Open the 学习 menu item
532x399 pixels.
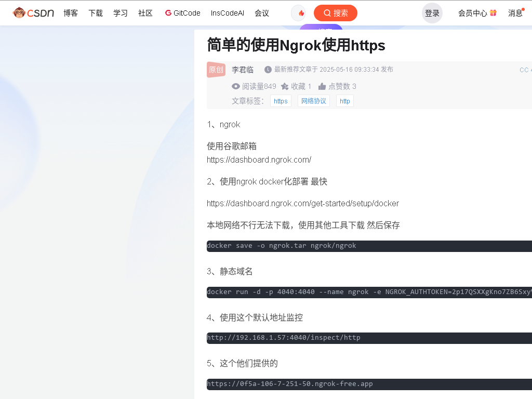(121, 13)
